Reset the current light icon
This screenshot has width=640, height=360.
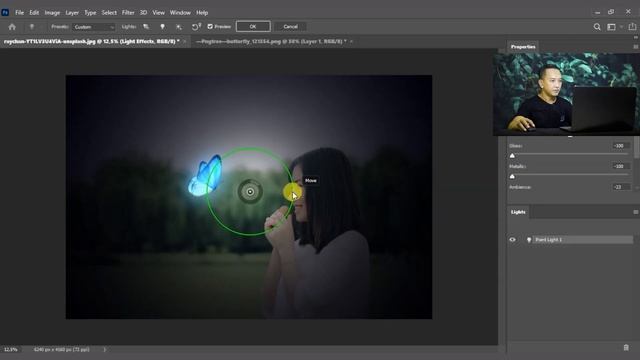click(196, 27)
